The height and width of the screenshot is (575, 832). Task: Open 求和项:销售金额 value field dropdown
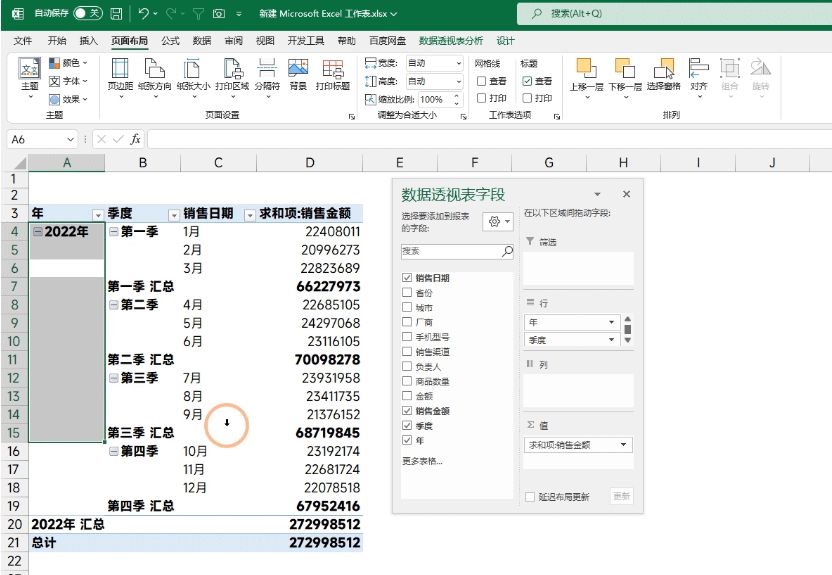(623, 445)
